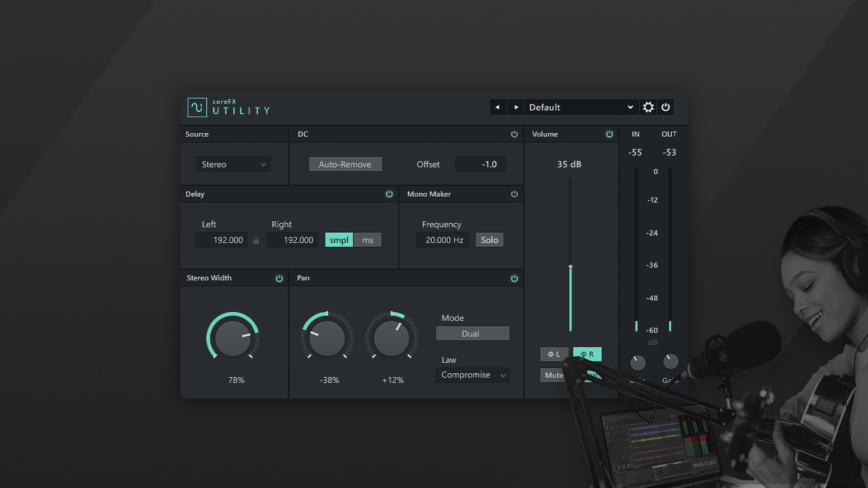Power off the Volume module

(x=609, y=134)
